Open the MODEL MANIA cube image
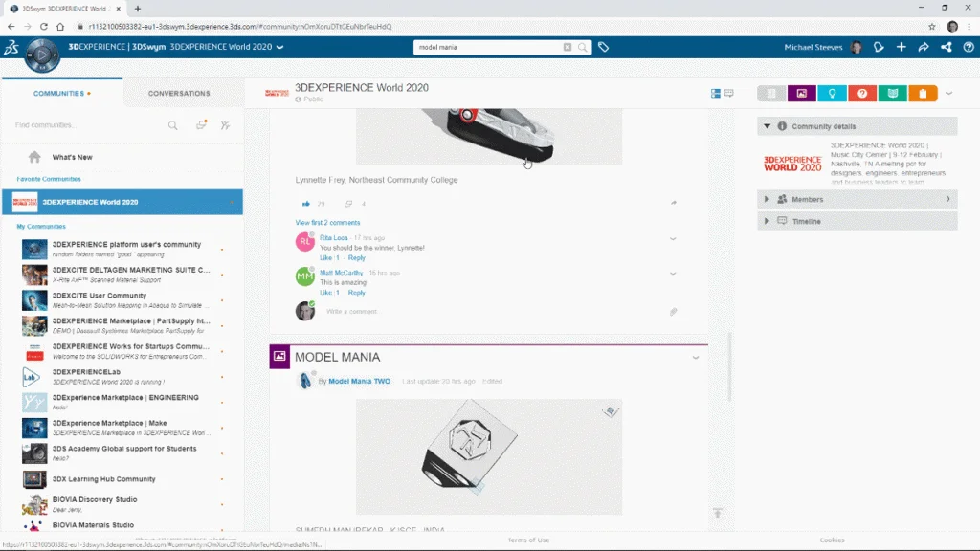This screenshot has height=551, width=980. pos(489,456)
